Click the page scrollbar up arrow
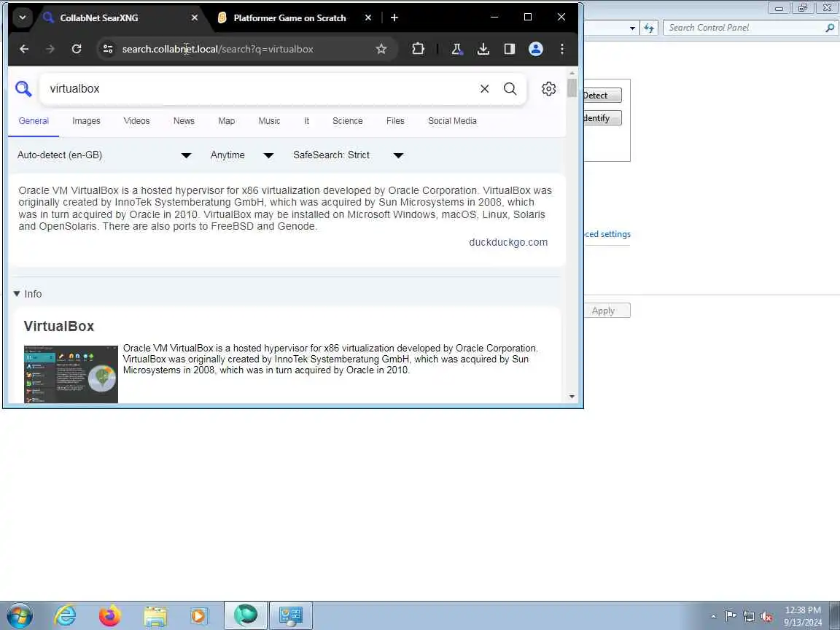Screen dimensions: 840x630 click(572, 73)
